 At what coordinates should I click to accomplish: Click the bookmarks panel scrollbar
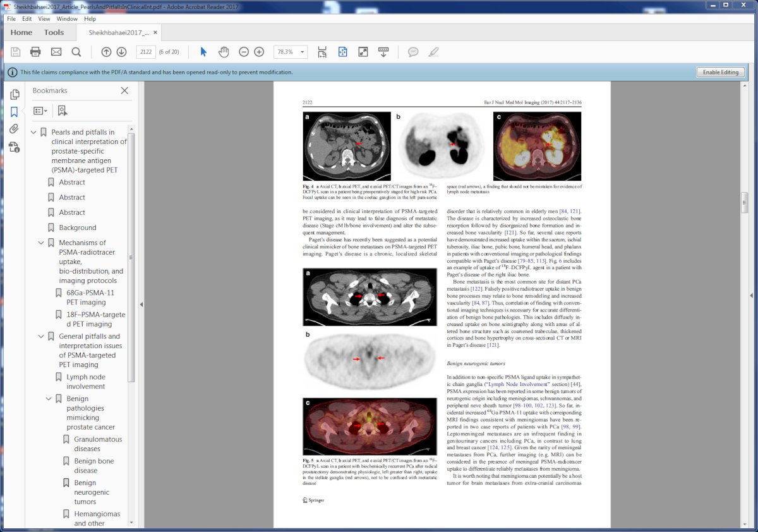131,257
